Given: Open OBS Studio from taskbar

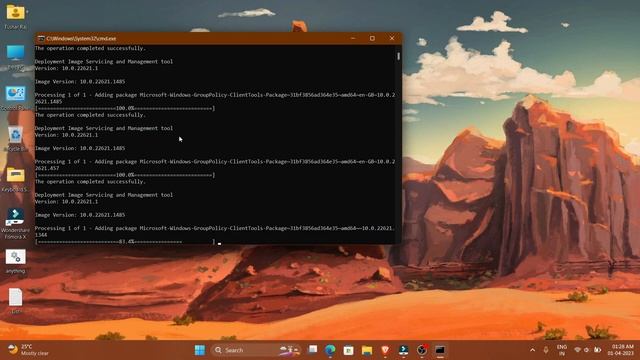Looking at the screenshot, I should 422,350.
